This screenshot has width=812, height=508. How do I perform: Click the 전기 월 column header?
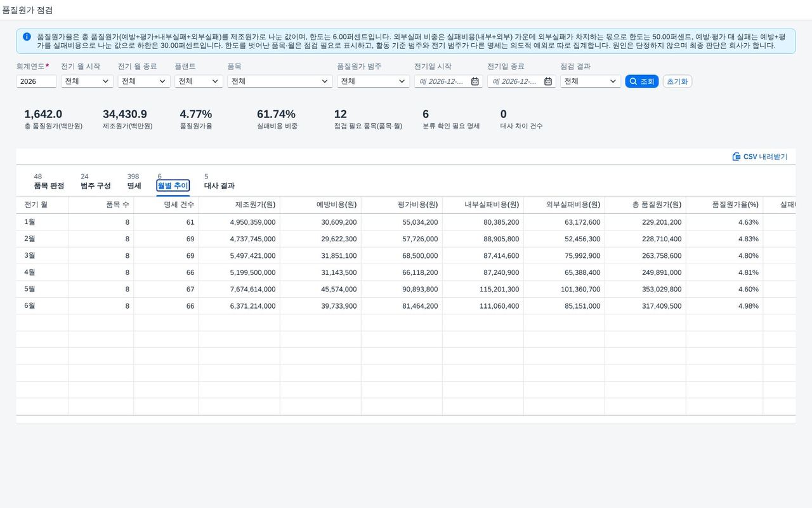pos(43,204)
